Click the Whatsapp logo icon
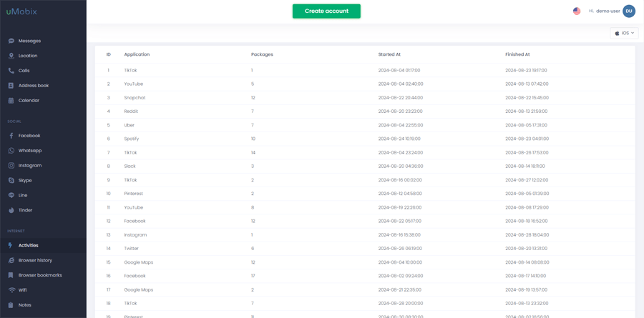 11,151
